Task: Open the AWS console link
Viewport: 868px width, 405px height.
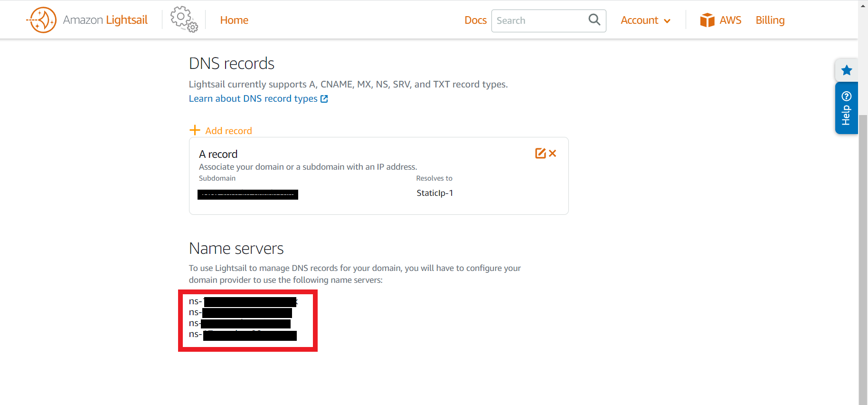Action: coord(730,20)
